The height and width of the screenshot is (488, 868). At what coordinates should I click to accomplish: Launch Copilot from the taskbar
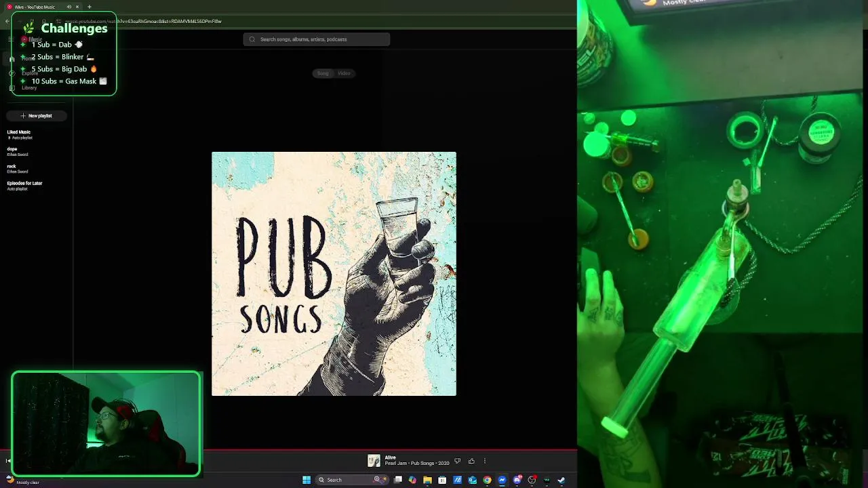coord(412,480)
